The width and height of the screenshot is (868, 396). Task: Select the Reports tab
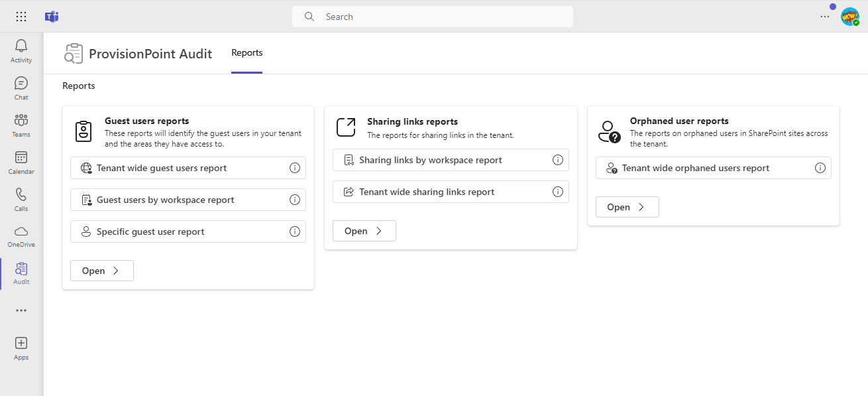(247, 53)
